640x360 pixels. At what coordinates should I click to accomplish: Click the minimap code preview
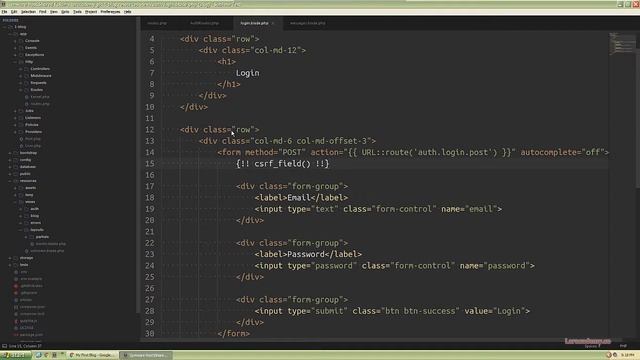[621, 44]
